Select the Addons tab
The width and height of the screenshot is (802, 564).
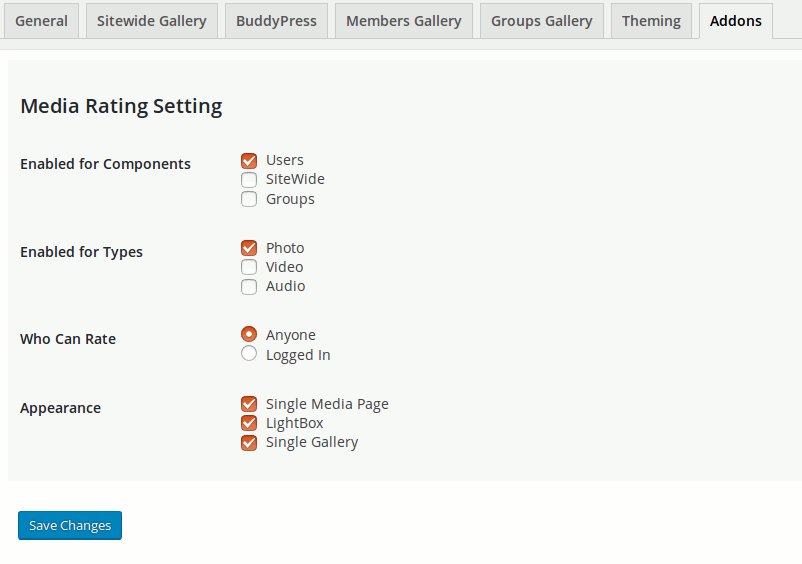tap(736, 21)
